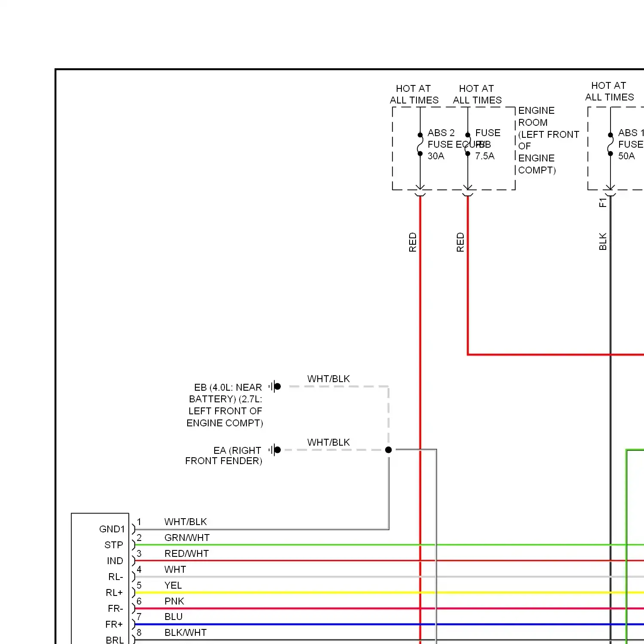Click the EA ground symbol
The height and width of the screenshot is (644, 644).
[x=275, y=450]
